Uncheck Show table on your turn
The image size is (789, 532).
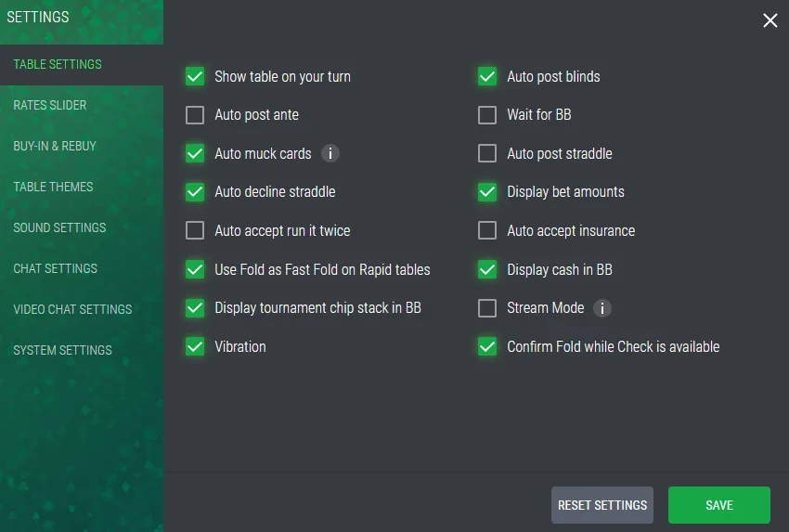pos(195,76)
